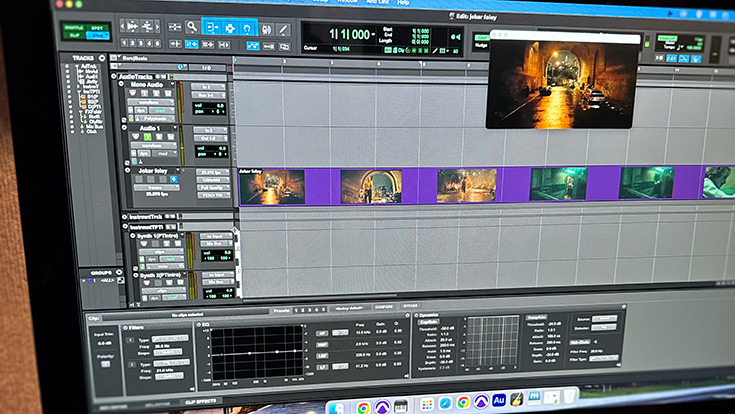Click Mono Audio track pan field
The height and width of the screenshot is (414, 735).
click(210, 112)
